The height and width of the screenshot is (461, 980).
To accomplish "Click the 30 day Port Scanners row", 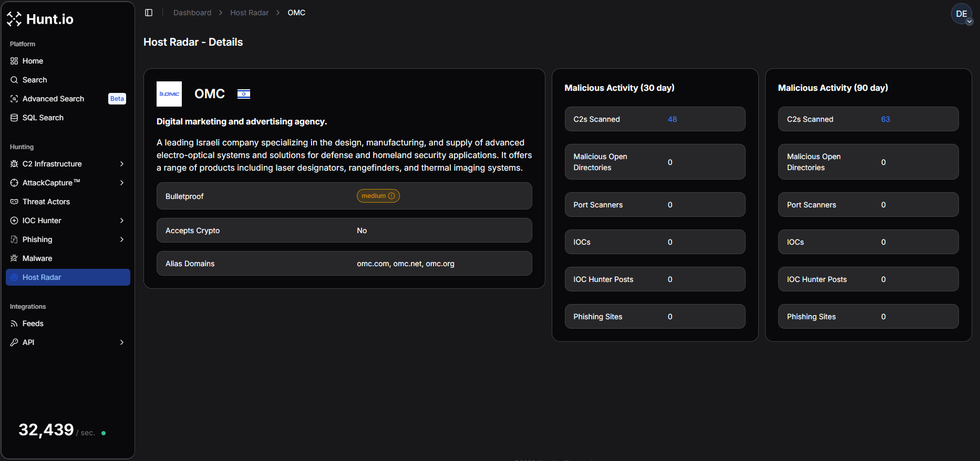I will tap(655, 205).
